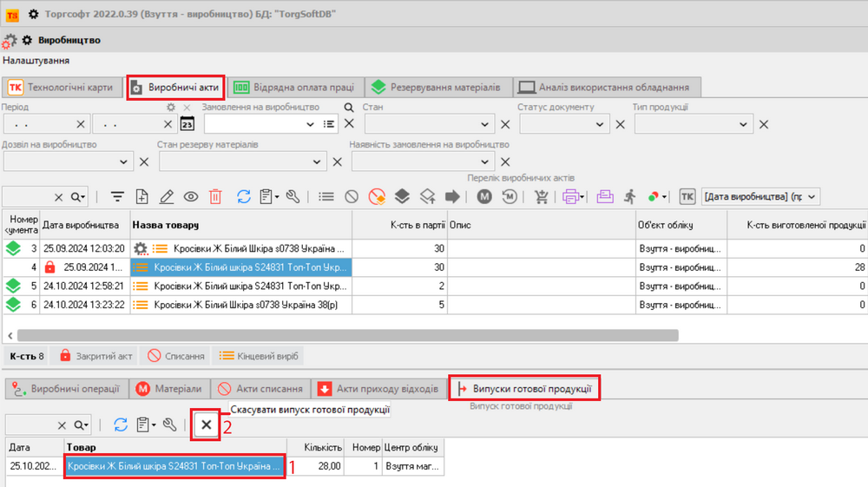Click the add new document icon
The width and height of the screenshot is (868, 487).
coord(142,197)
